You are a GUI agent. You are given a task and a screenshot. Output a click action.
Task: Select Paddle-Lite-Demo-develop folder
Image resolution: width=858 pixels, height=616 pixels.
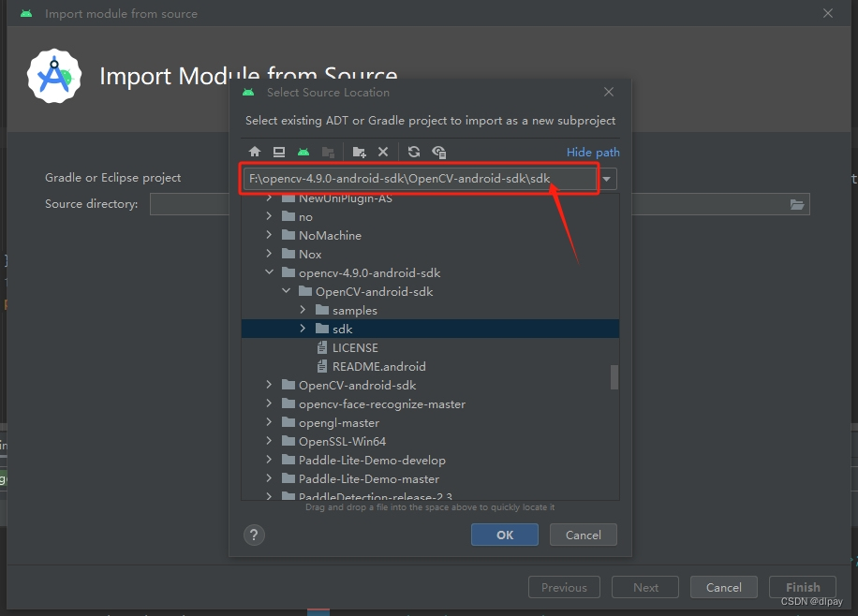click(x=430, y=459)
